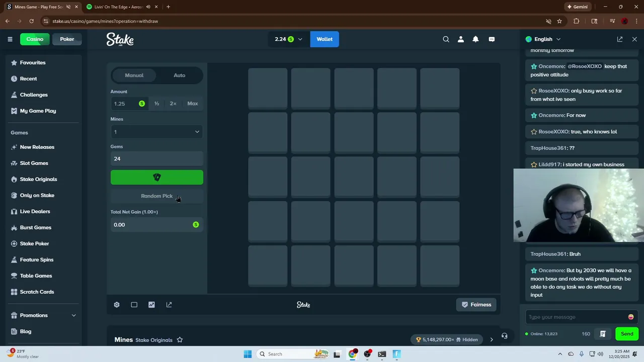Focus the chat message input
Screen dimensions: 644x362
[577, 317]
